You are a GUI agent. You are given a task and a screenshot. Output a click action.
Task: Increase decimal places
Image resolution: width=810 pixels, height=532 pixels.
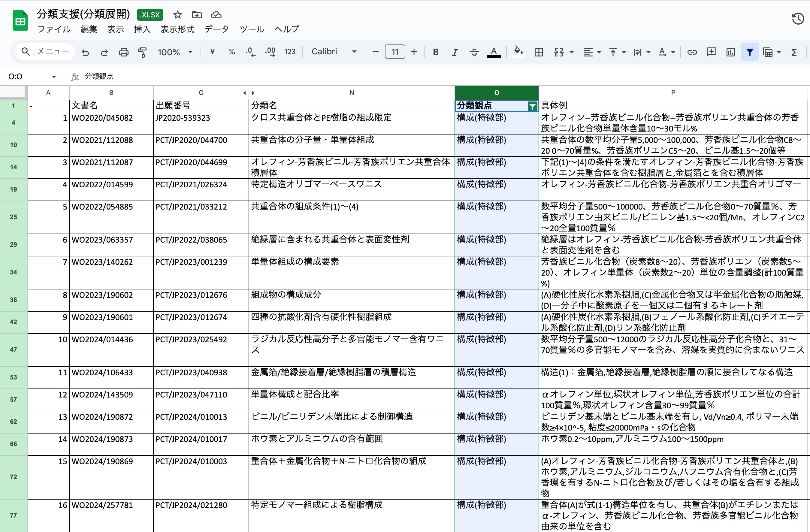(x=270, y=52)
